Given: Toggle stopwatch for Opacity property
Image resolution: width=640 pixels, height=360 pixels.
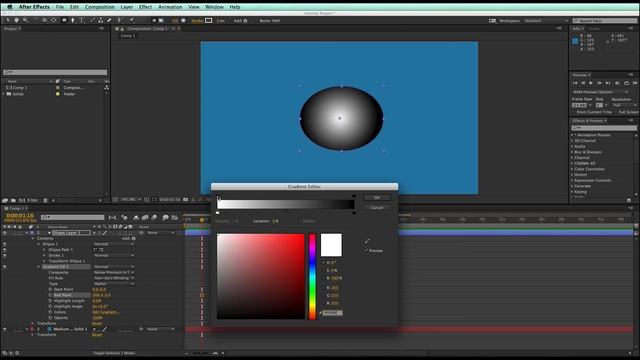Looking at the screenshot, I should [50, 318].
